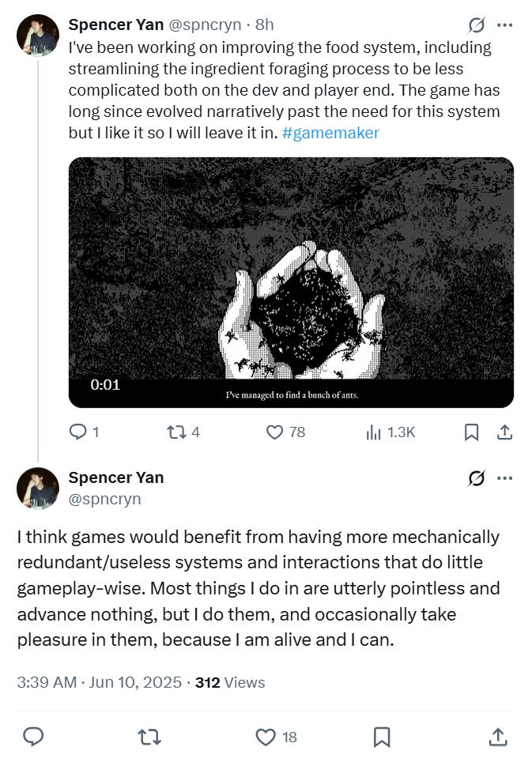This screenshot has height=762, width=532.
Task: Repost the first tweet with 4 reposts
Action: coord(175,432)
